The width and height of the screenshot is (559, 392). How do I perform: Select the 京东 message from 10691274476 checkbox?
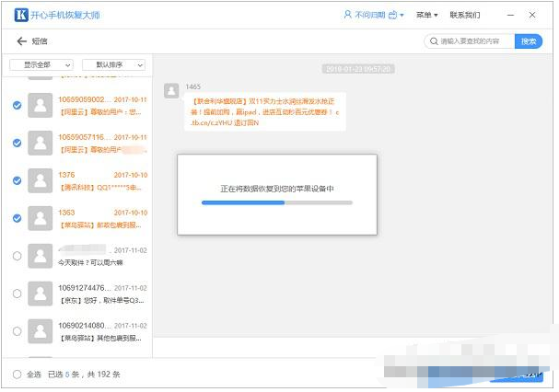coord(17,294)
